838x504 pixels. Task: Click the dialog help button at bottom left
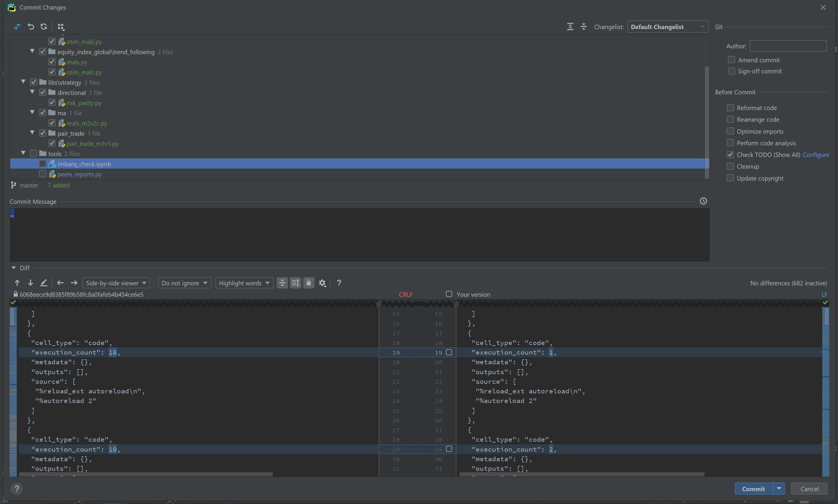(17, 489)
